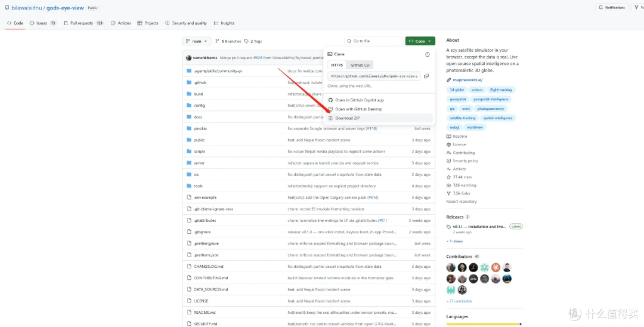
Task: Open the .prettierrc.json file
Action: (206, 255)
